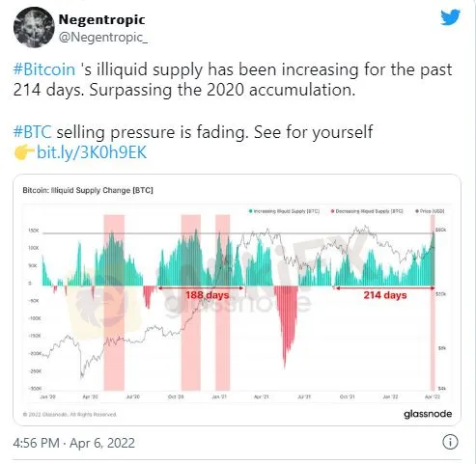Click the Negentropic profile avatar

(x=34, y=27)
